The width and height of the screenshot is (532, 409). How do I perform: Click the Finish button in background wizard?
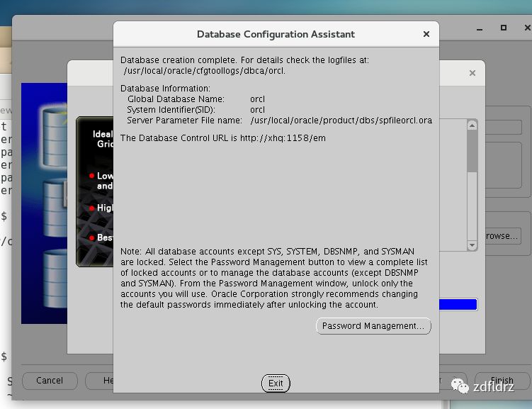click(502, 381)
